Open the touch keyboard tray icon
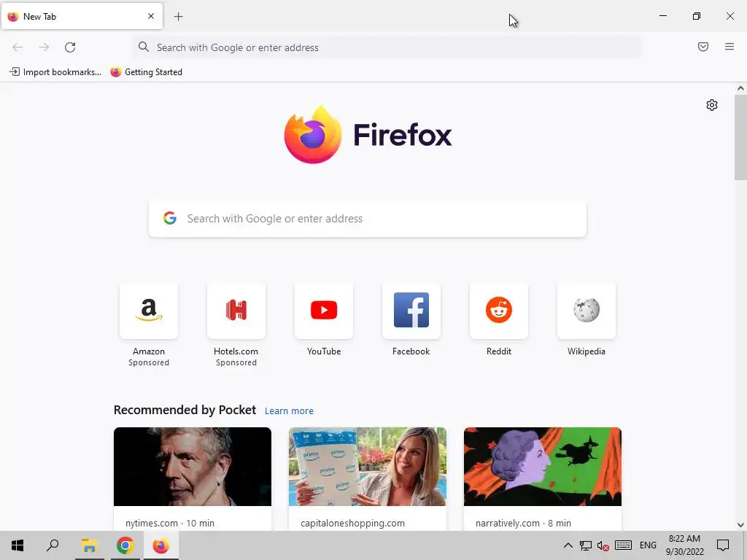This screenshot has width=747, height=560. coord(623,545)
